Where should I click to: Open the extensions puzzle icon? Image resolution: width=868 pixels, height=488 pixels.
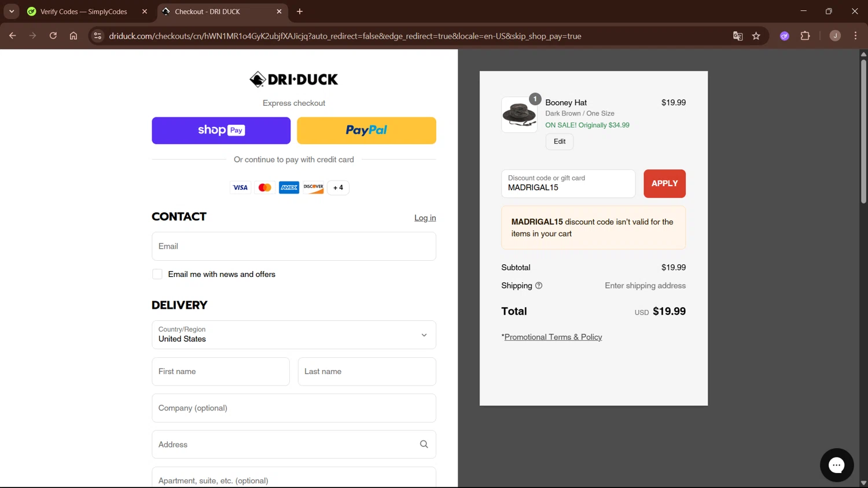[805, 36]
